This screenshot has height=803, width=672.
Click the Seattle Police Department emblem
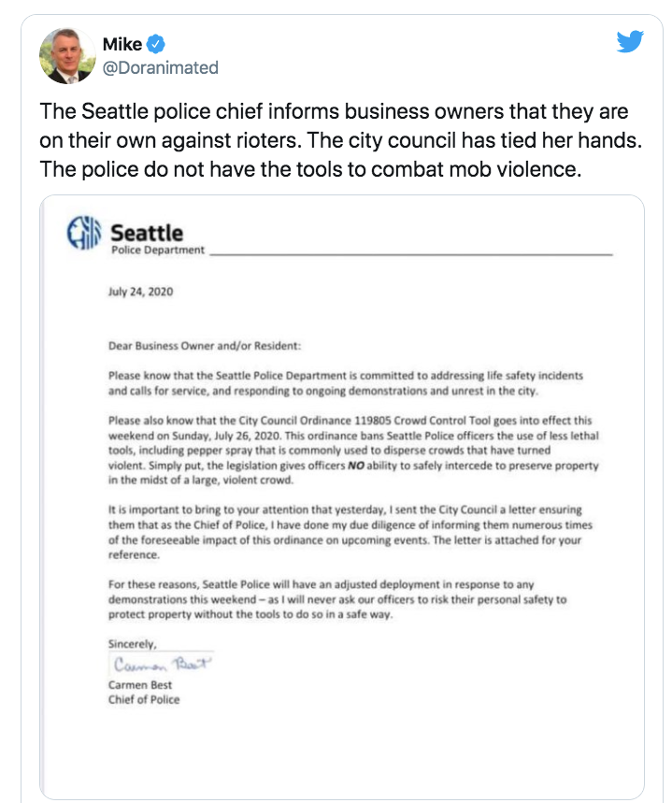pos(85,235)
